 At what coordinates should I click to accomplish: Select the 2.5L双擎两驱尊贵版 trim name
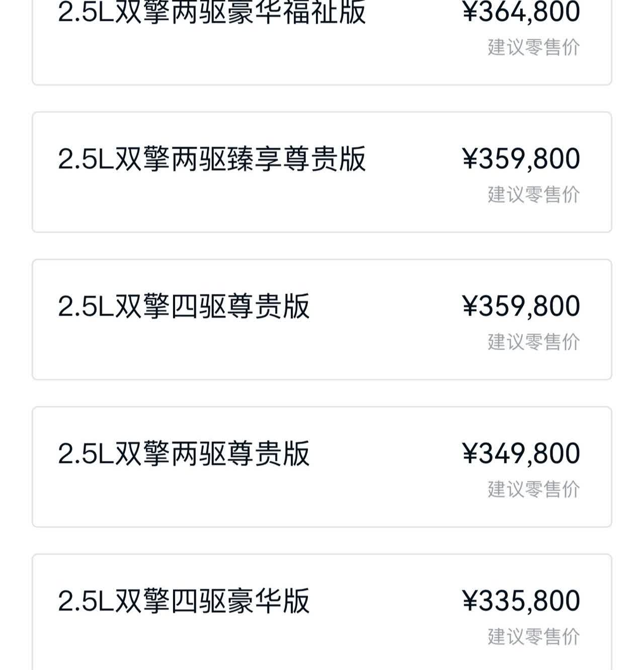pyautogui.click(x=184, y=454)
